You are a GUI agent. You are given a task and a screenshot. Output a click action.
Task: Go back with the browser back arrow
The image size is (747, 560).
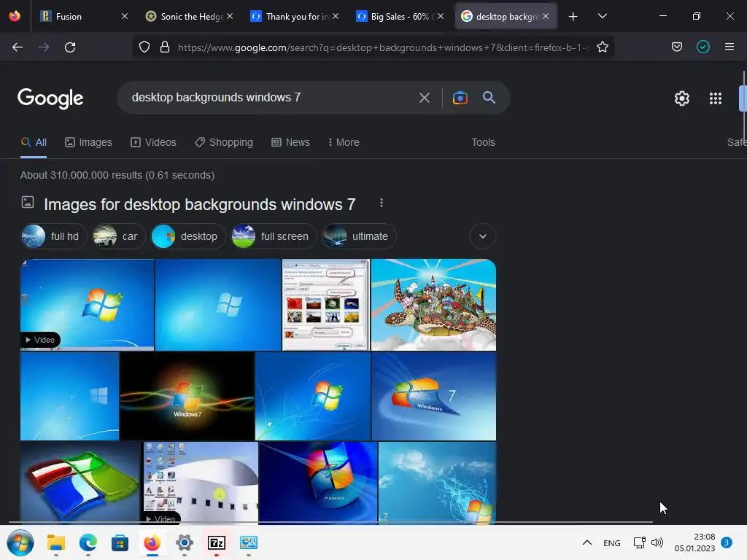18,47
